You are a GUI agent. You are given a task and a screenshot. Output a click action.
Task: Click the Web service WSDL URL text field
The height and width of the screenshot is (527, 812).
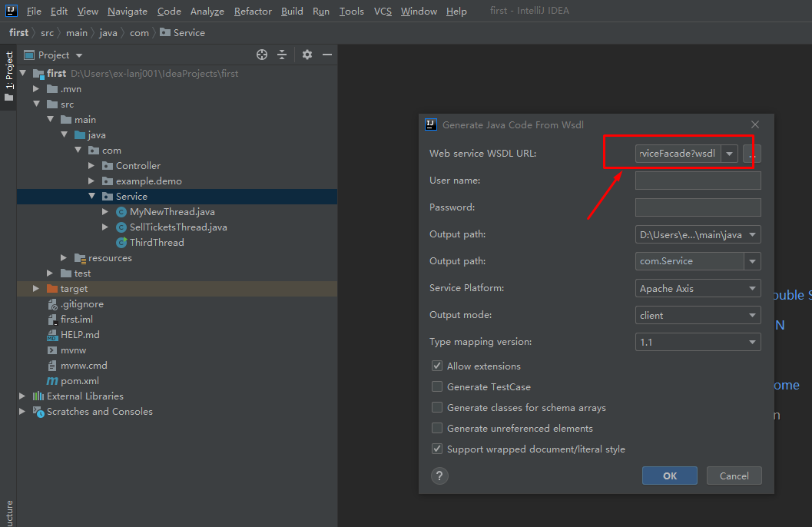coord(678,154)
